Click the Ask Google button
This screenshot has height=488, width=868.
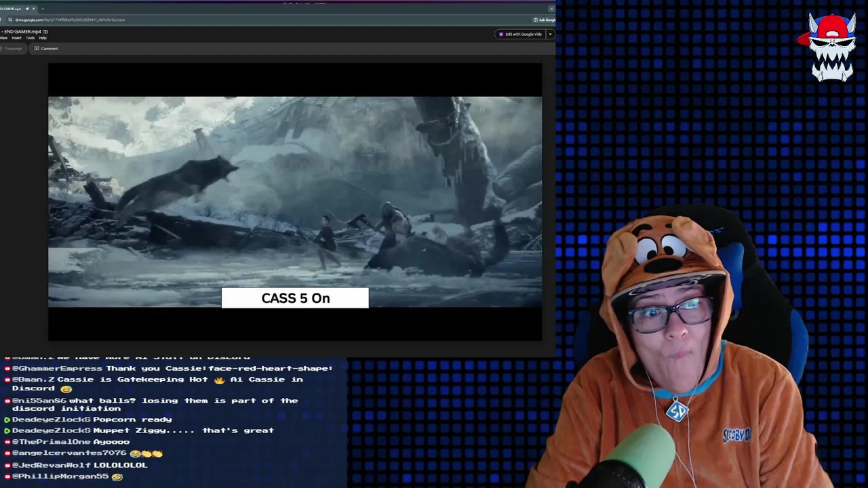(545, 20)
